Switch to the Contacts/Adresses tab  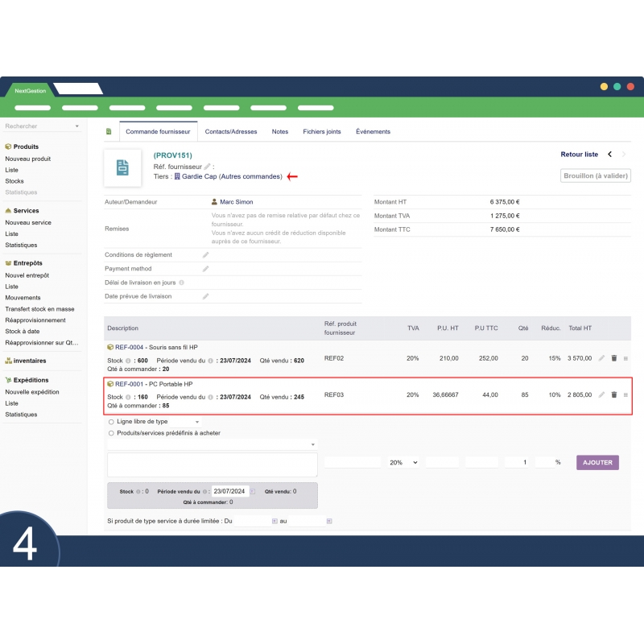point(231,131)
